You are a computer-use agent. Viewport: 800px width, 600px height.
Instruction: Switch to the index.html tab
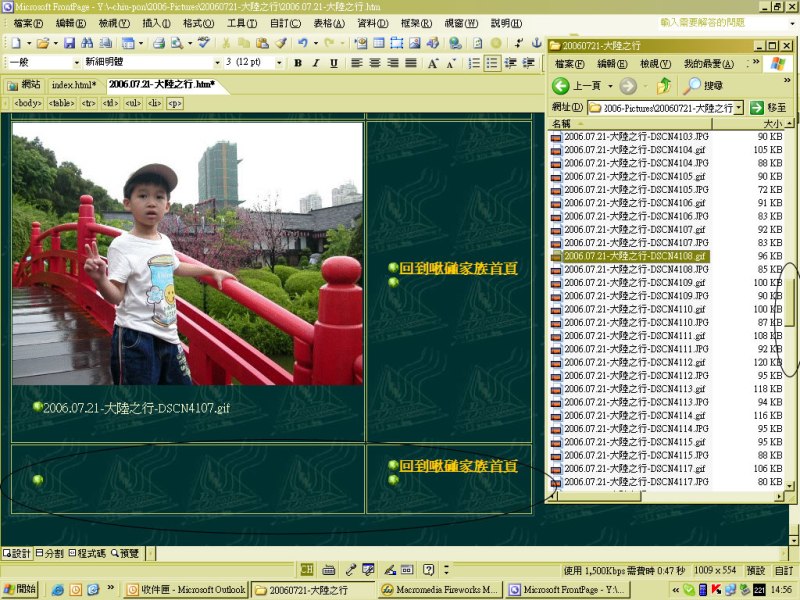tap(73, 85)
